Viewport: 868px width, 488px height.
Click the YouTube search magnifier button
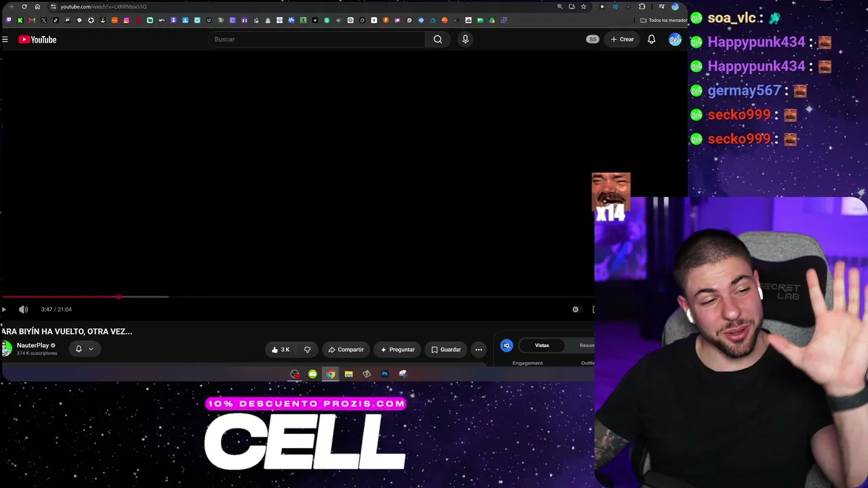pos(438,39)
